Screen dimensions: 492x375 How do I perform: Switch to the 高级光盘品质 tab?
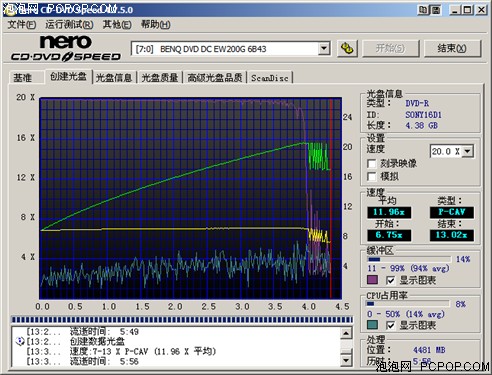pos(215,78)
